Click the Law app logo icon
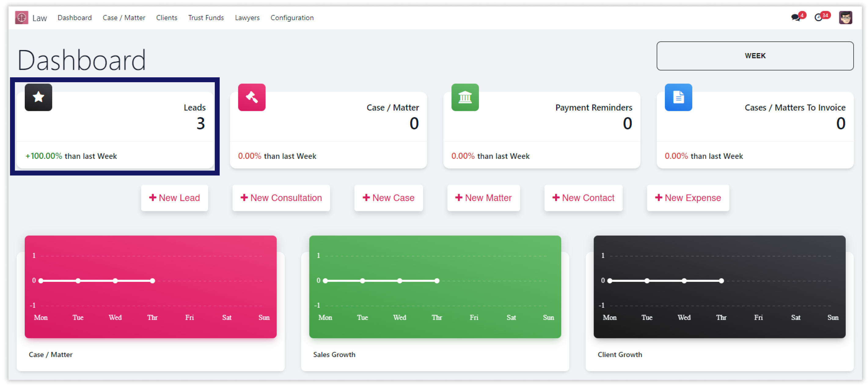Viewport: 868px width, 386px height. [x=22, y=17]
